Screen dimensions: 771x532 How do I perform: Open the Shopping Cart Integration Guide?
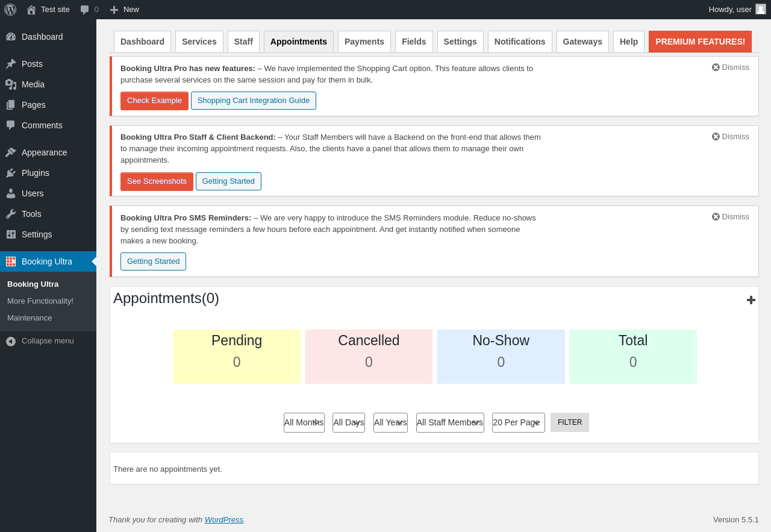tap(254, 101)
